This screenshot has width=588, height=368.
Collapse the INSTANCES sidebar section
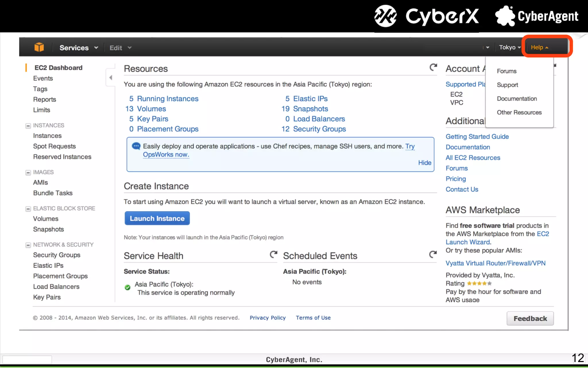point(28,126)
